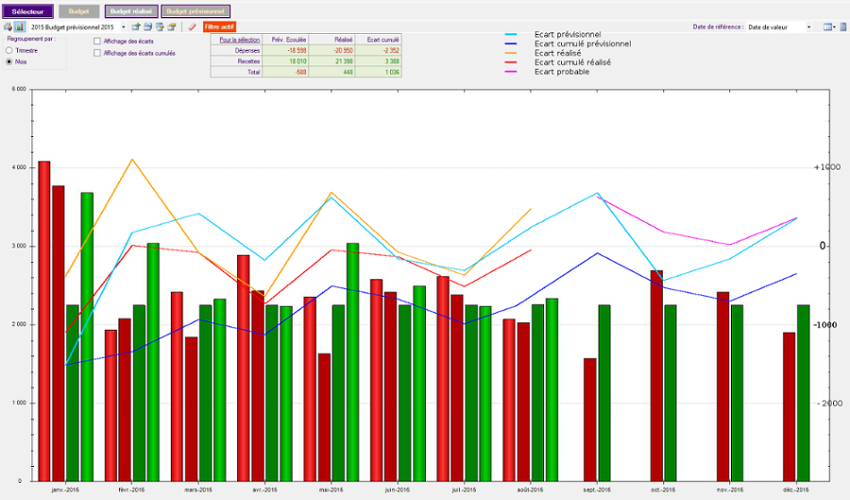Check 'Affichage des écarts cumulés' option
Screen dimensions: 850x500
coord(97,53)
